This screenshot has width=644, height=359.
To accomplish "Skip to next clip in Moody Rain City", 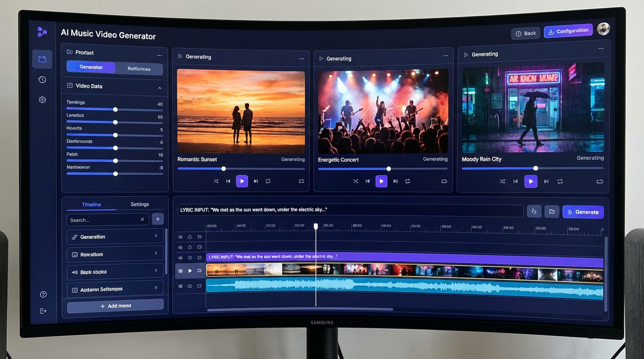I will tap(546, 181).
